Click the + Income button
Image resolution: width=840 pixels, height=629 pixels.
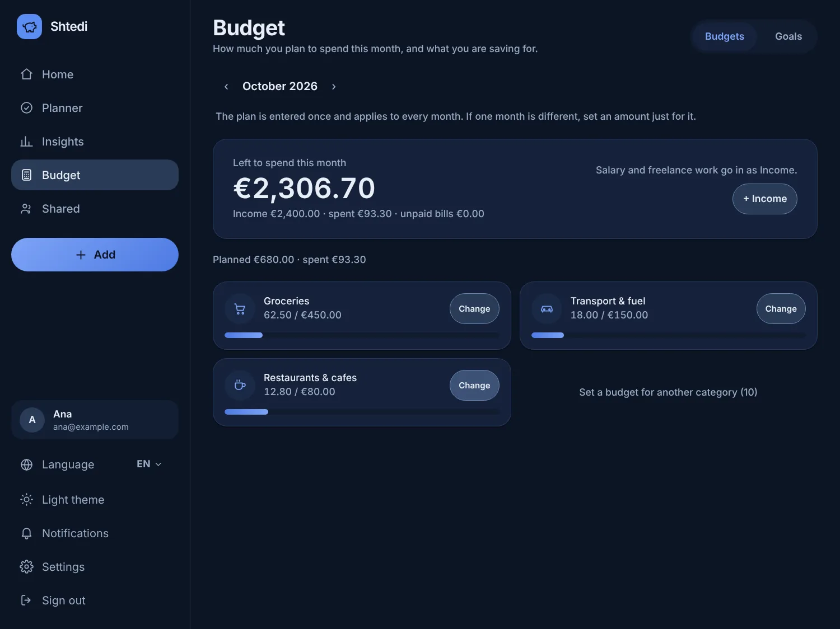point(764,199)
